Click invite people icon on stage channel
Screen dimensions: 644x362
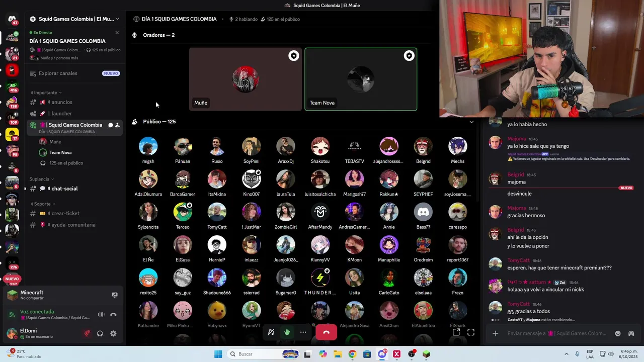[117, 125]
